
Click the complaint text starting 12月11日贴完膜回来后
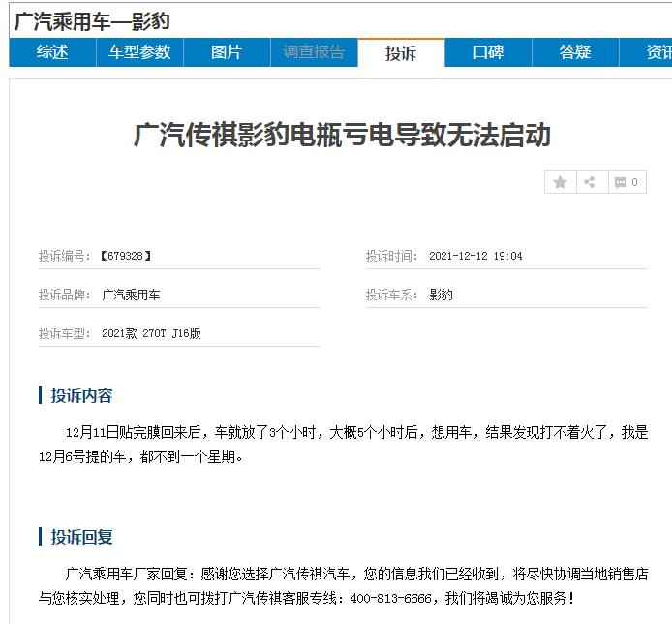(x=344, y=445)
